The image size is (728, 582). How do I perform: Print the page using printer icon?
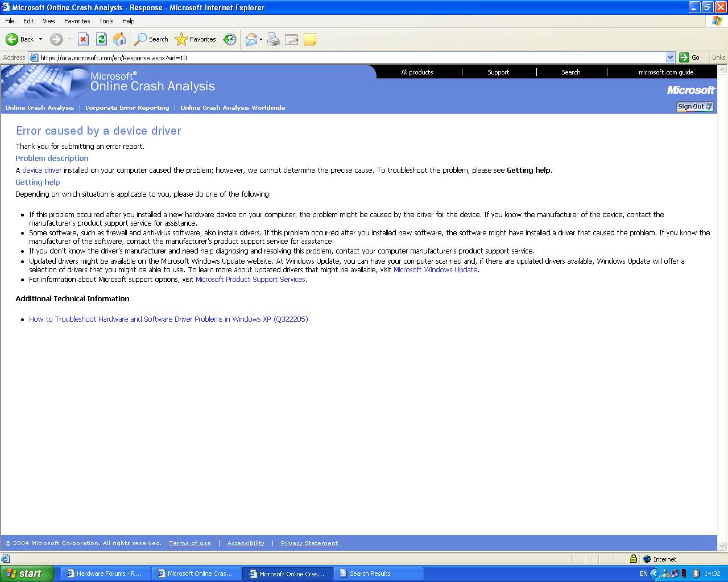pyautogui.click(x=274, y=39)
